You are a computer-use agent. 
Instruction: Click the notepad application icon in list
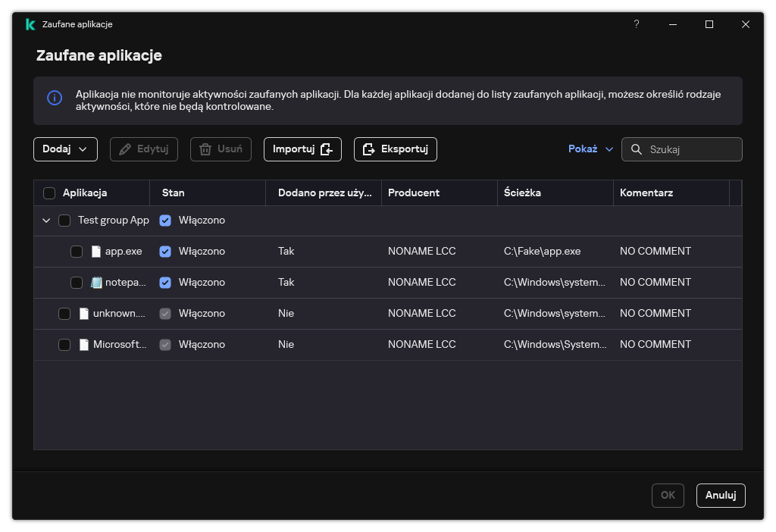point(96,283)
